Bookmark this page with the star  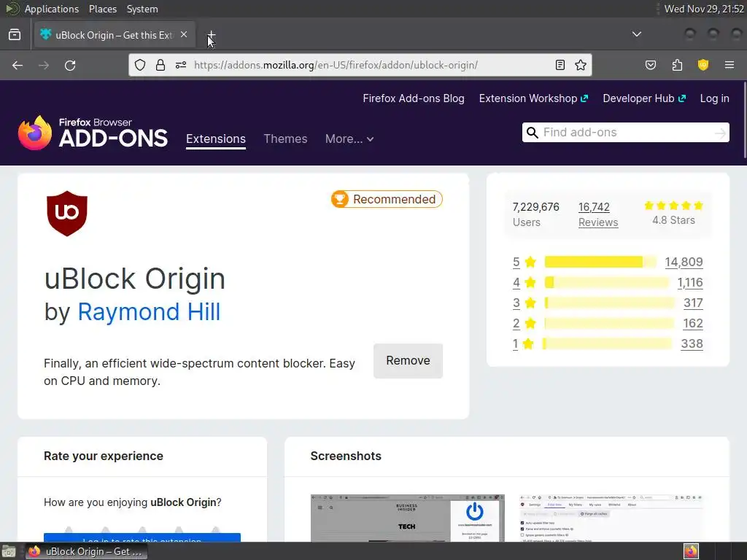[x=580, y=65]
